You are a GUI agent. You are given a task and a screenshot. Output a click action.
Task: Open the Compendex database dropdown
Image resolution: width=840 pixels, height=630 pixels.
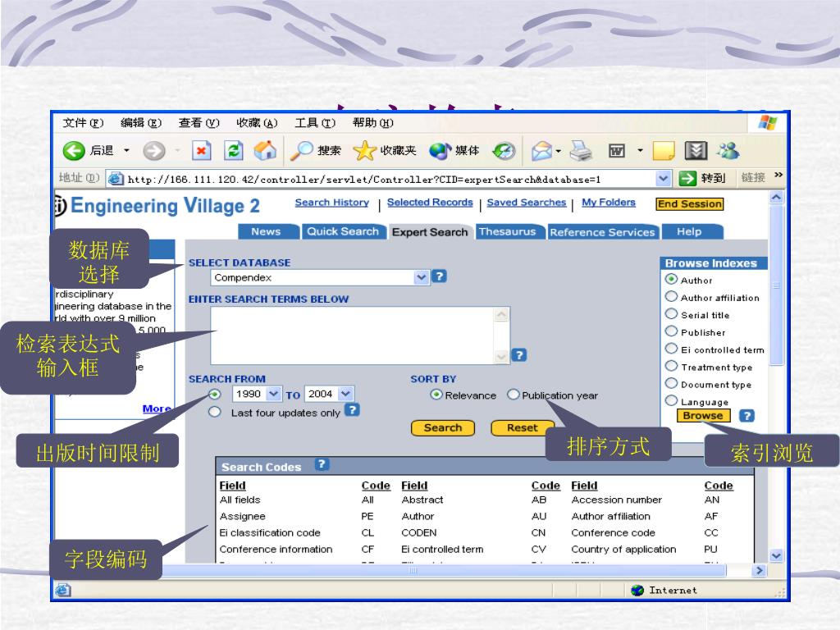[422, 277]
